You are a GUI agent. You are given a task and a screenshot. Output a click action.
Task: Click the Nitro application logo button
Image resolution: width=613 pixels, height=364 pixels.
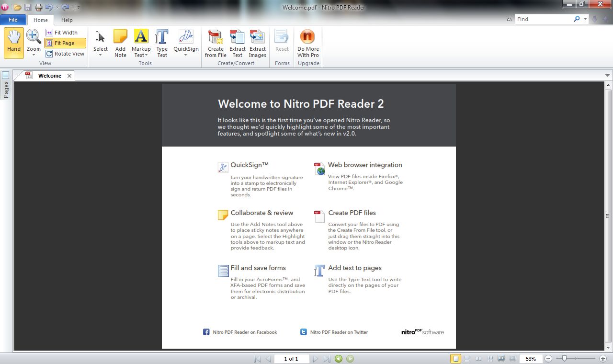click(5, 7)
